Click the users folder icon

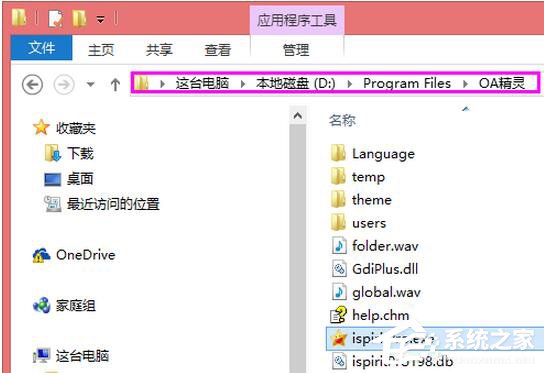coord(338,222)
